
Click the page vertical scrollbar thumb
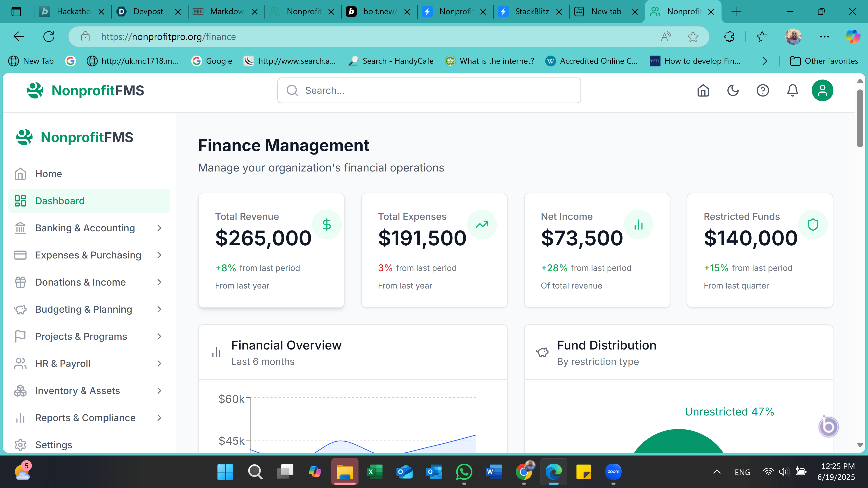pyautogui.click(x=860, y=118)
